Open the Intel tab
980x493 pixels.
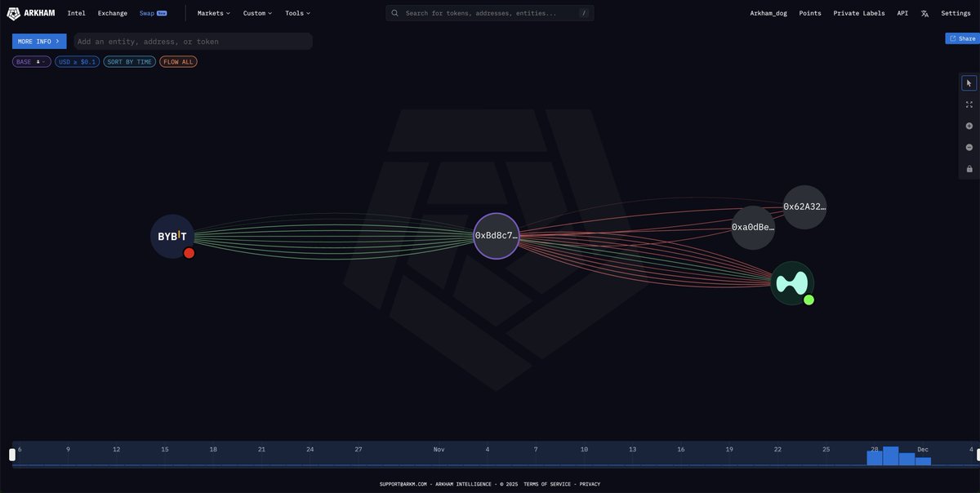click(76, 13)
